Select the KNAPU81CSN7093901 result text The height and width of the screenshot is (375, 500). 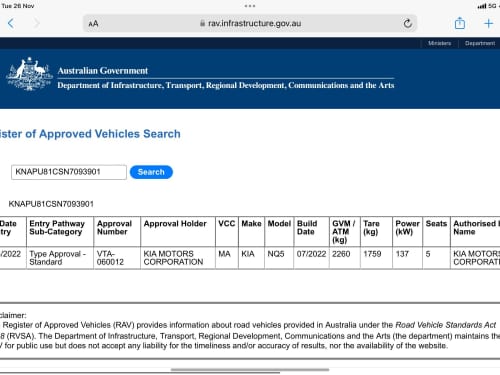point(51,204)
